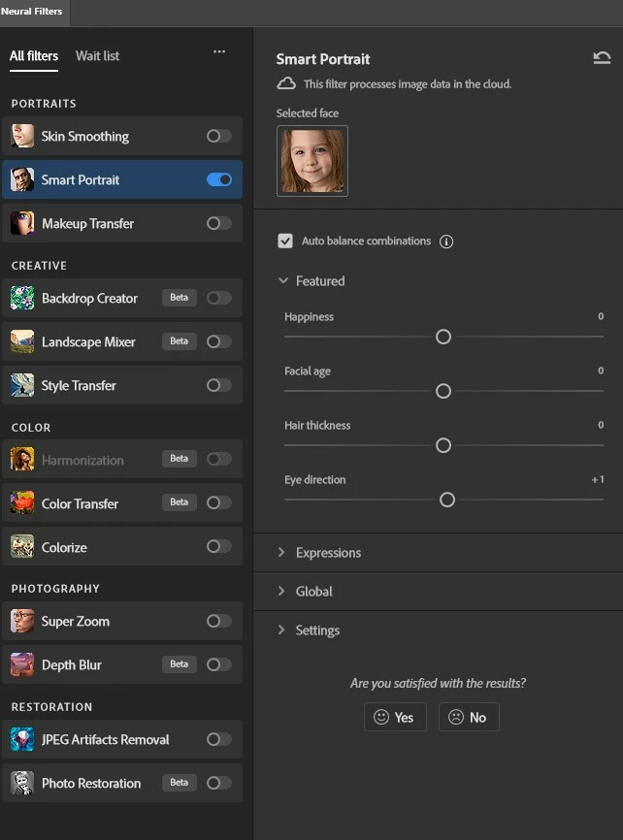623x840 pixels.
Task: Switch on the Style Transfer toggle
Action: [x=219, y=385]
